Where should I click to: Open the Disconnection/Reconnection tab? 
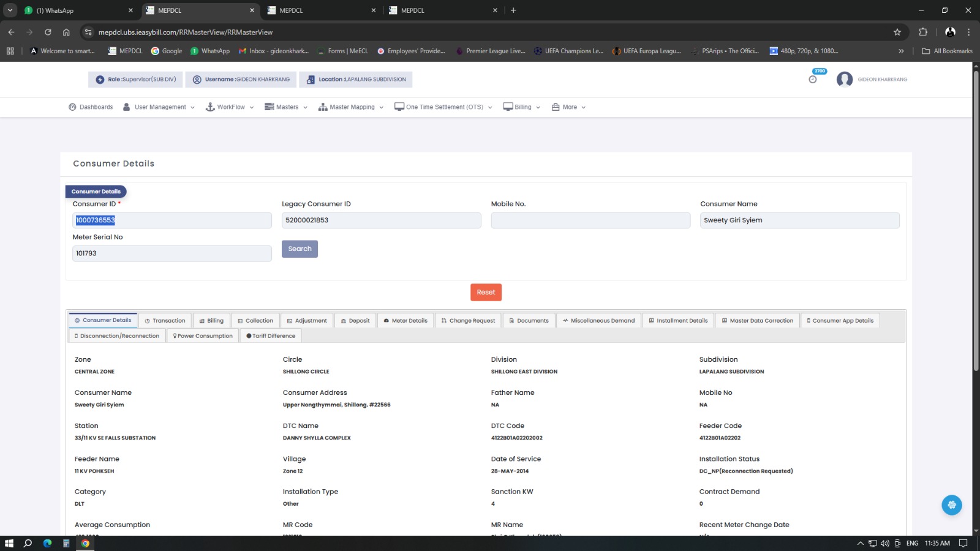(x=117, y=336)
